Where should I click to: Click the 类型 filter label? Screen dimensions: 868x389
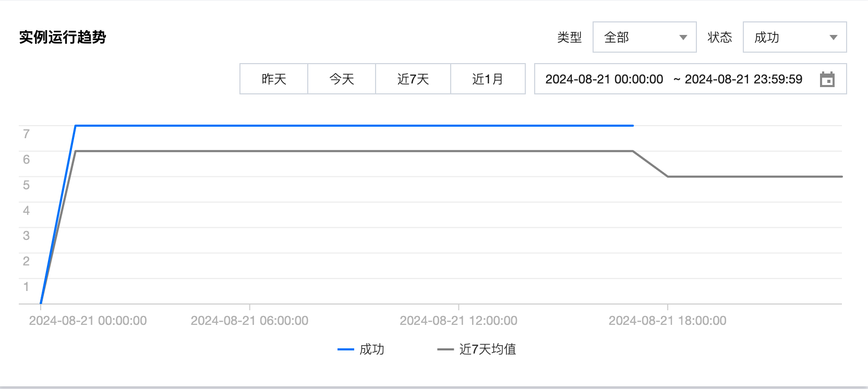pos(569,37)
